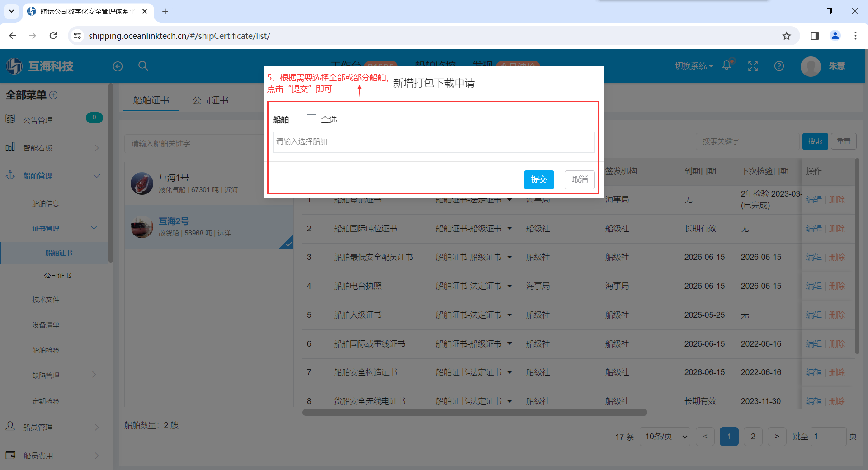Expand the 船员费用 menu chevron

(97, 456)
